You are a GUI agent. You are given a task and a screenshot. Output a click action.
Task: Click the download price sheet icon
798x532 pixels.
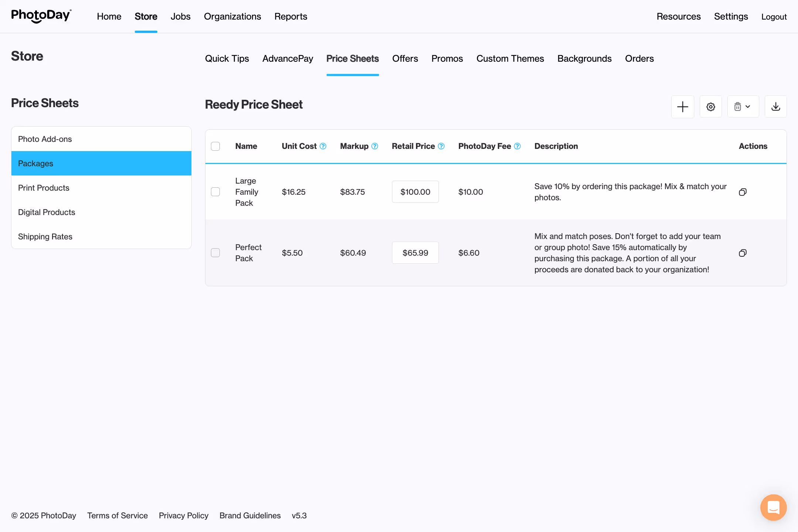tap(775, 107)
